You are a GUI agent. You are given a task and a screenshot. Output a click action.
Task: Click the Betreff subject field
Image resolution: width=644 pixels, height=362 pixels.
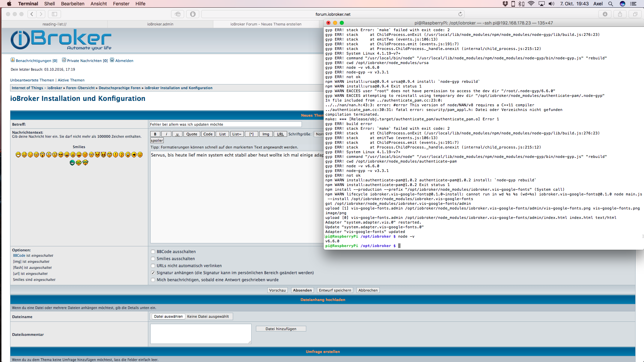point(225,124)
